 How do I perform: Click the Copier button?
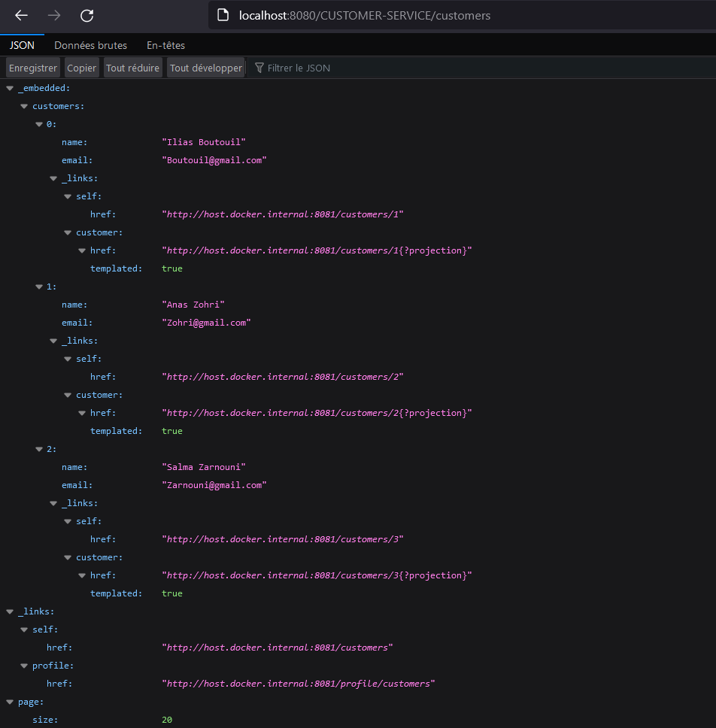[81, 67]
